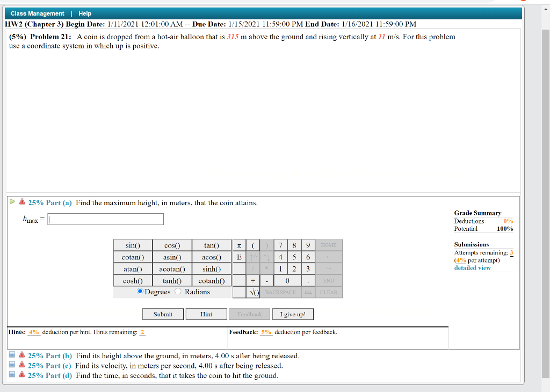Select the cos() function button
Screen dimensions: 550x392
point(172,245)
